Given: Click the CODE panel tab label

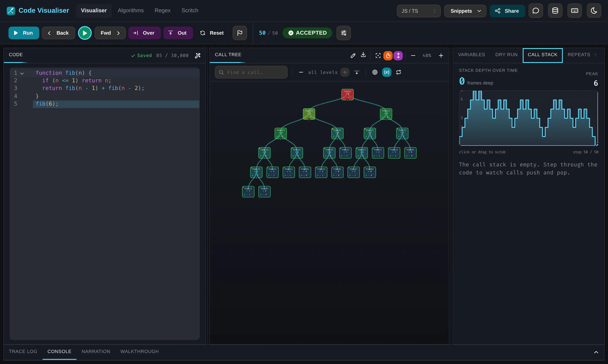Looking at the screenshot, I should (16, 55).
